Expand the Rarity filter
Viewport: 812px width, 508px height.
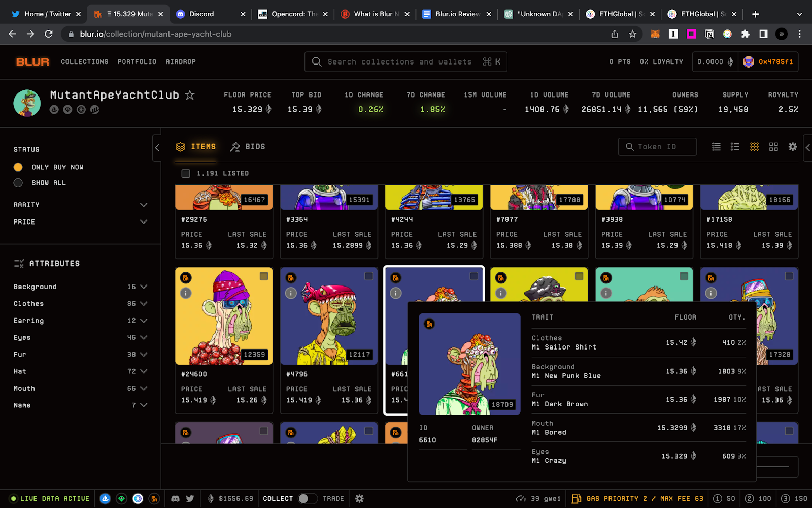80,205
